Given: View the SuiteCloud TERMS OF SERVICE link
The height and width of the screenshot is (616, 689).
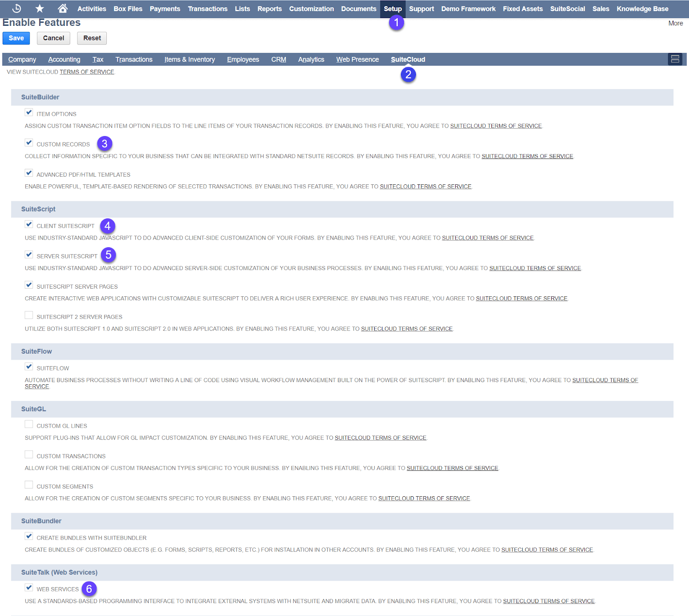Looking at the screenshot, I should point(87,72).
